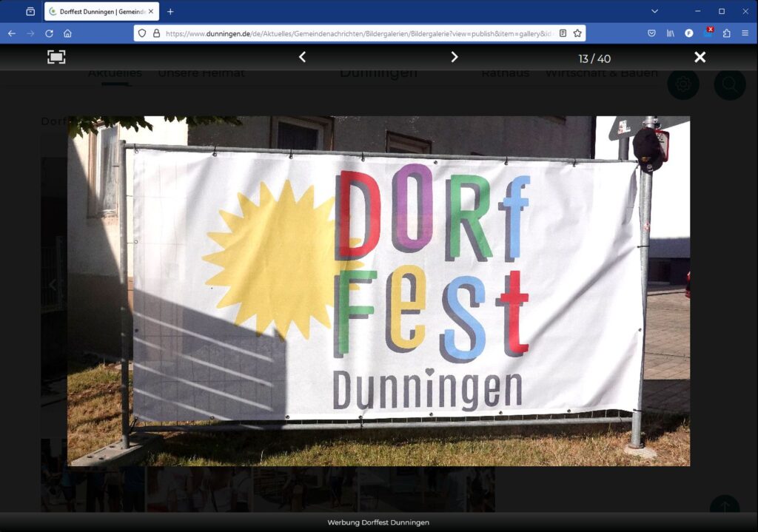Close the lightbox image viewer

700,58
